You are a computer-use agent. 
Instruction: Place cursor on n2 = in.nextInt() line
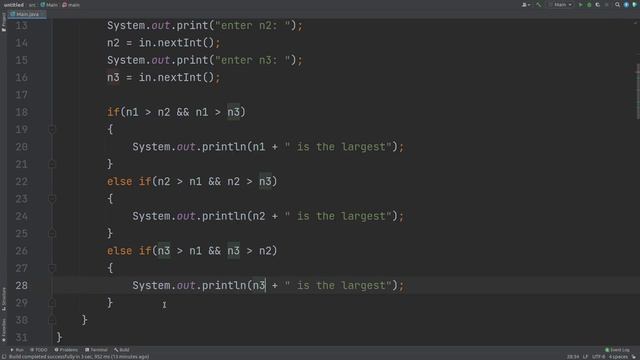pyautogui.click(x=164, y=43)
